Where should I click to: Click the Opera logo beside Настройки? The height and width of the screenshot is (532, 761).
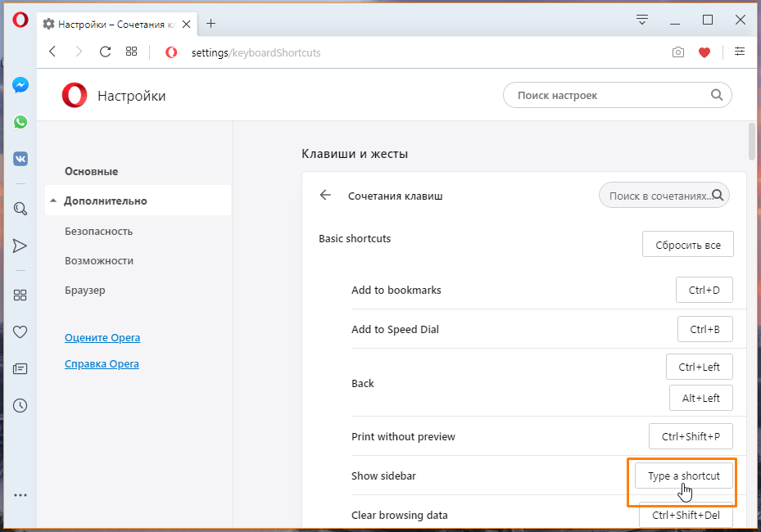point(75,95)
